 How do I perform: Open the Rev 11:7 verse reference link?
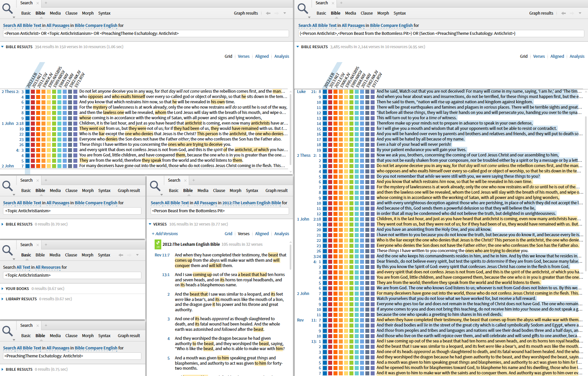(162, 255)
